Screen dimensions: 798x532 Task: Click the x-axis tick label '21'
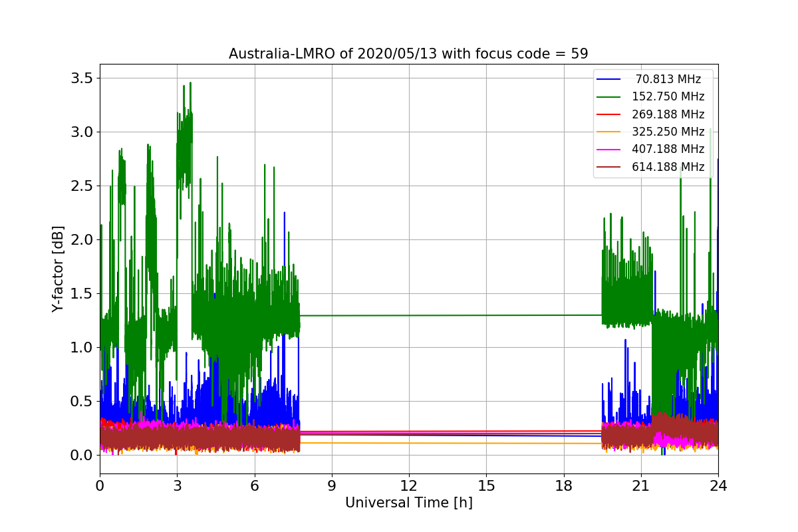(641, 485)
